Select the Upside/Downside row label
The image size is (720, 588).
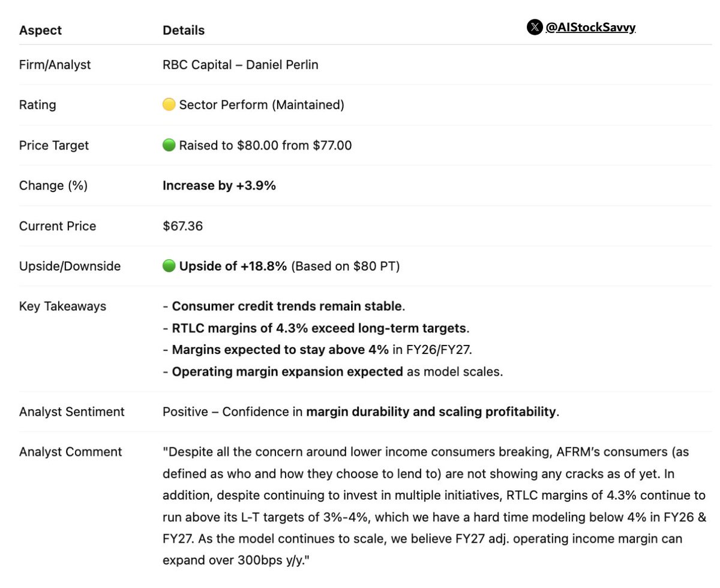coord(70,266)
